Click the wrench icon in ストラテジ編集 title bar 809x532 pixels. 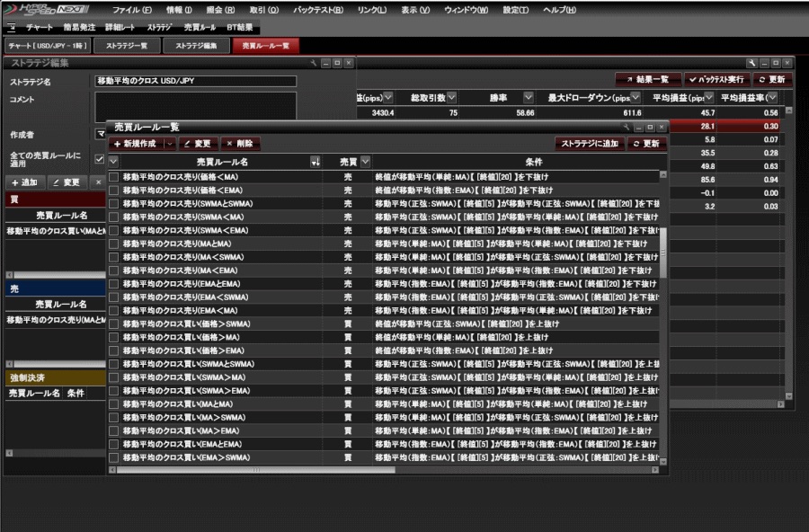313,64
